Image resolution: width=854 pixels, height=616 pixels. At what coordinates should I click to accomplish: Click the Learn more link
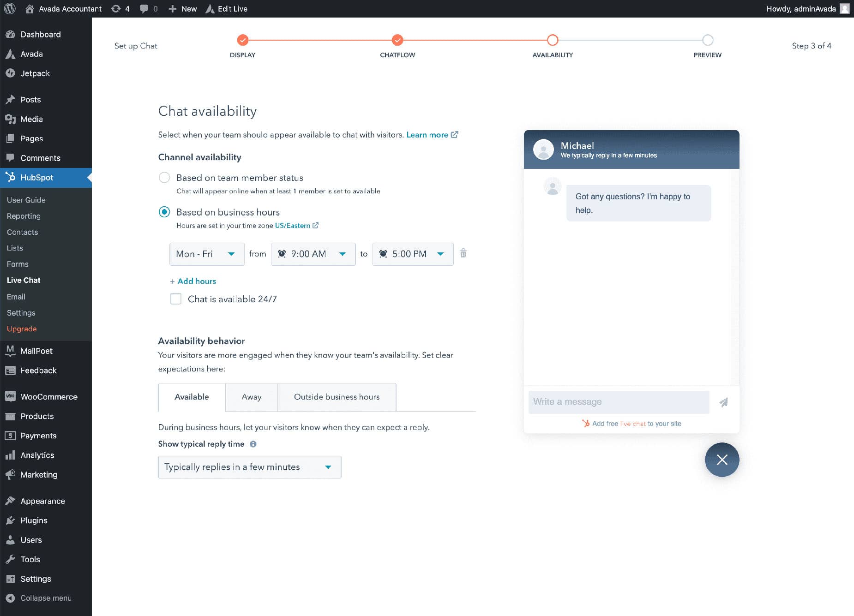[432, 135]
